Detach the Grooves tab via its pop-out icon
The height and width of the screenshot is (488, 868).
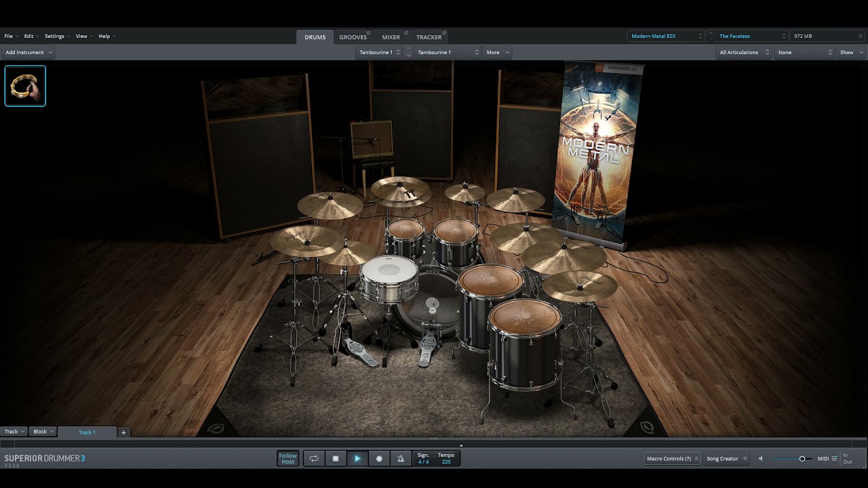[x=368, y=33]
